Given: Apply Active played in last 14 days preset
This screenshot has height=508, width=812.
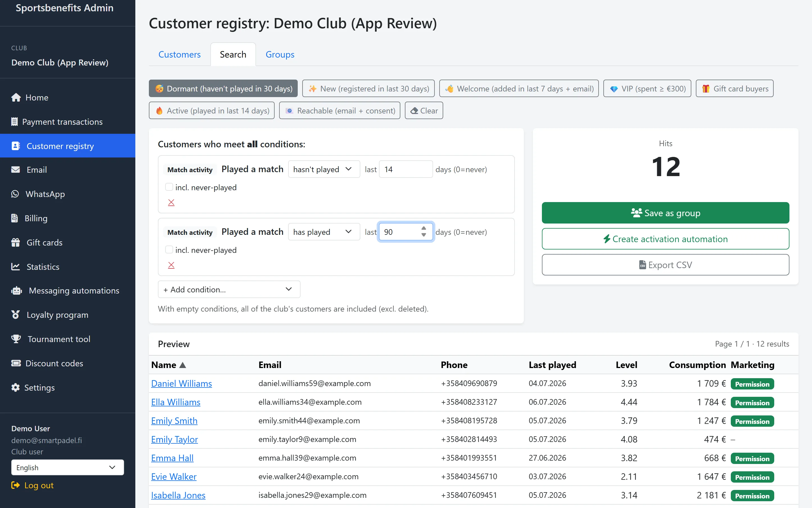Looking at the screenshot, I should click(212, 111).
